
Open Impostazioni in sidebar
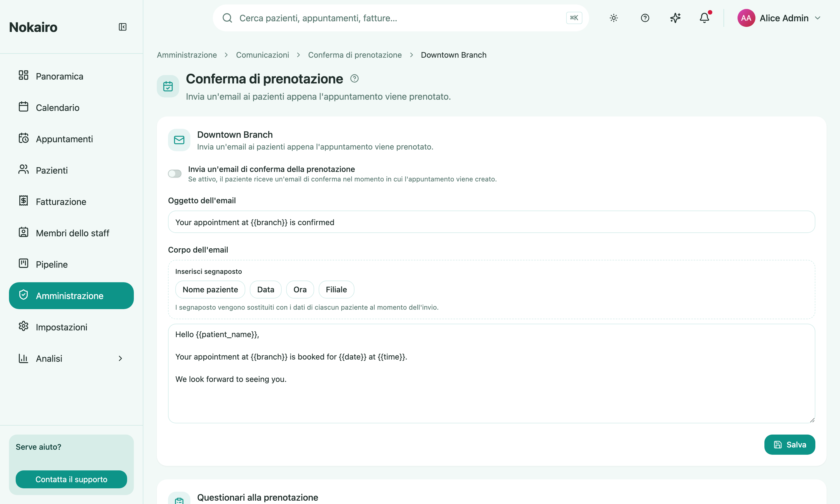[71, 327]
